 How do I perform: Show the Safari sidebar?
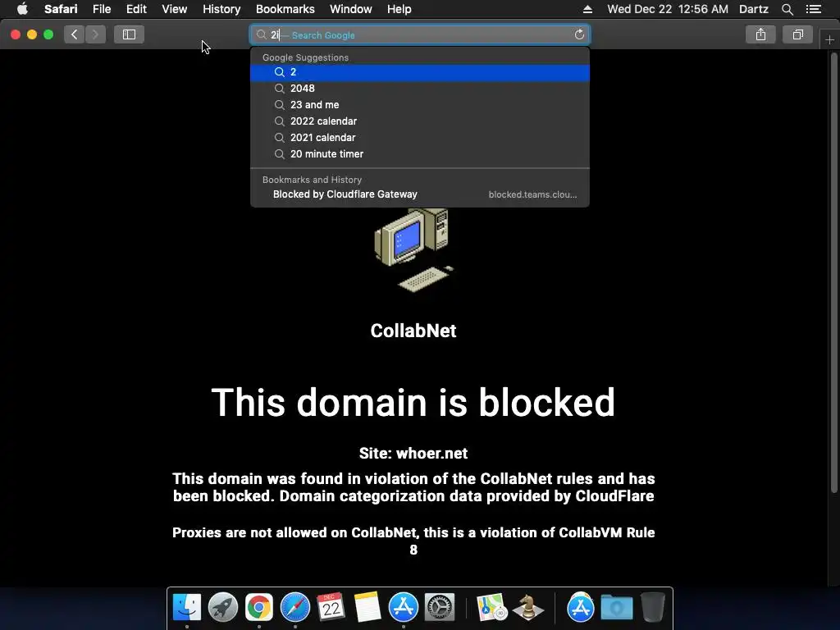tap(129, 34)
